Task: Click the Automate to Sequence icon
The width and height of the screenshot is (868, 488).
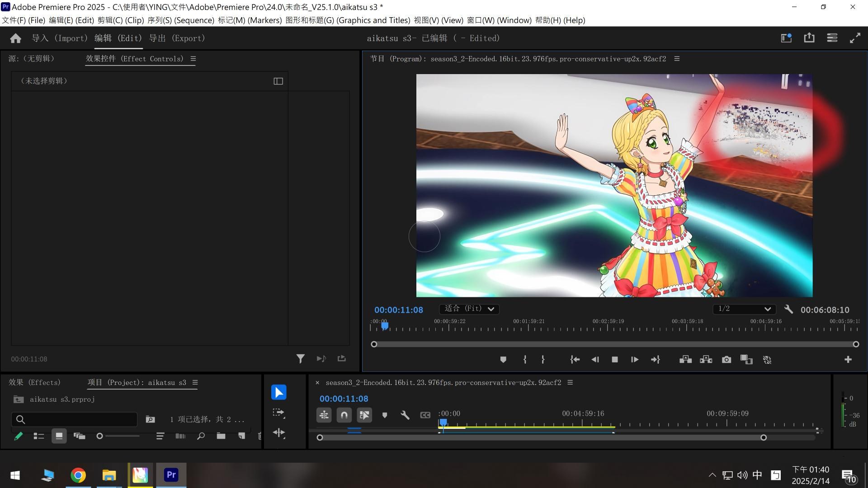Action: (180, 436)
